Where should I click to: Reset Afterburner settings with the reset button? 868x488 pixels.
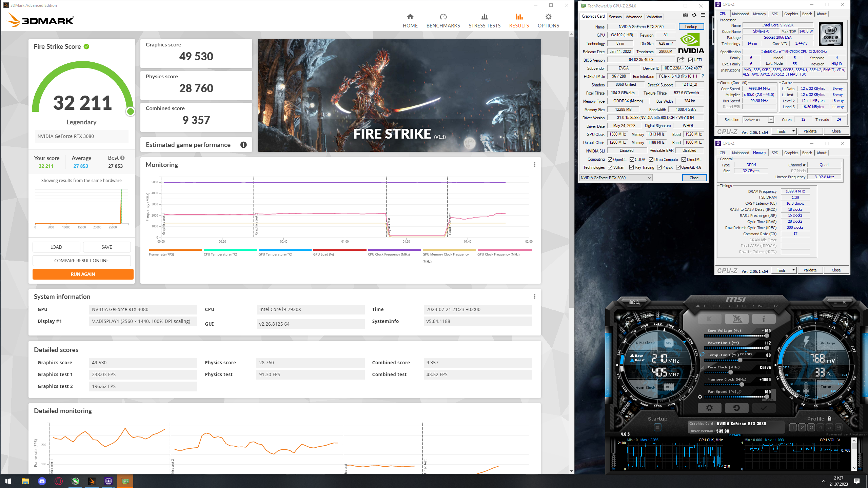[736, 408]
